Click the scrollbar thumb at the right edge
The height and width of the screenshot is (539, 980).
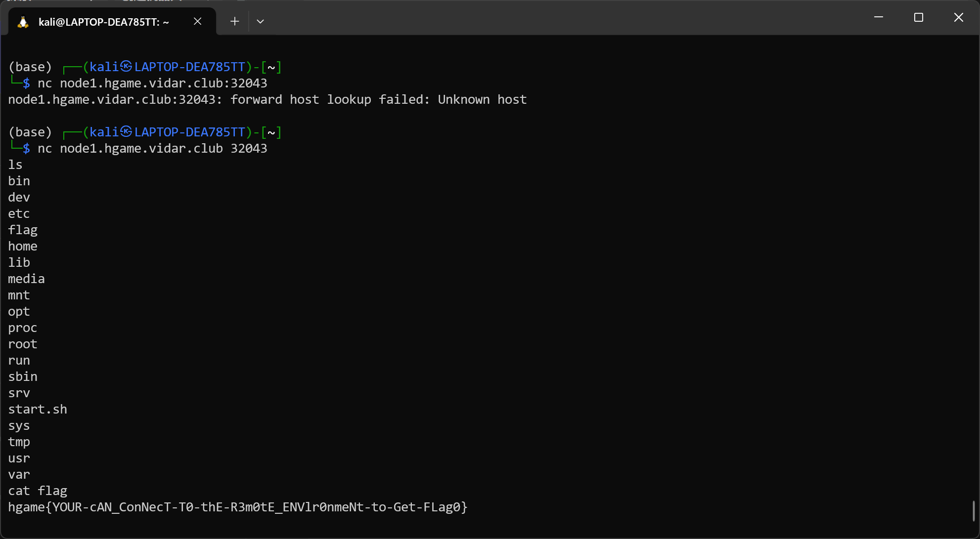973,510
